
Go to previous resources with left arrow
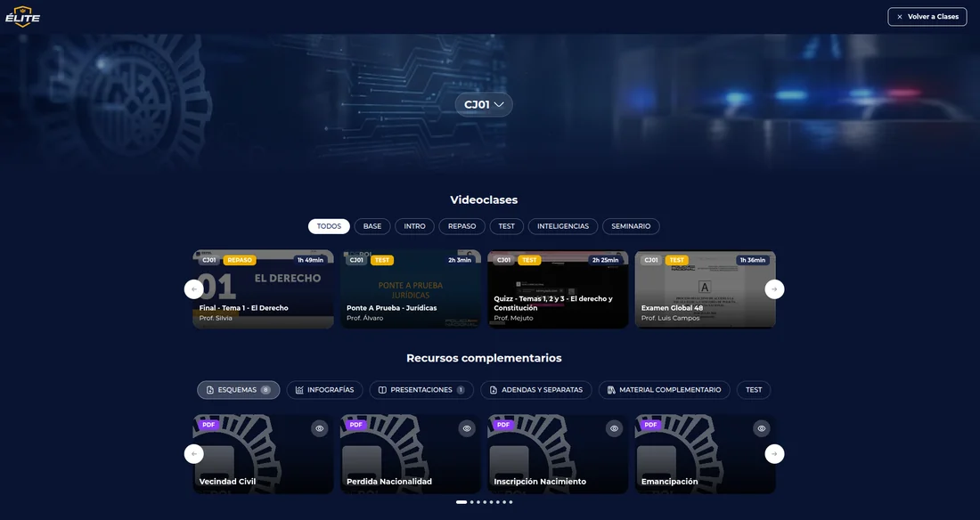coord(193,454)
